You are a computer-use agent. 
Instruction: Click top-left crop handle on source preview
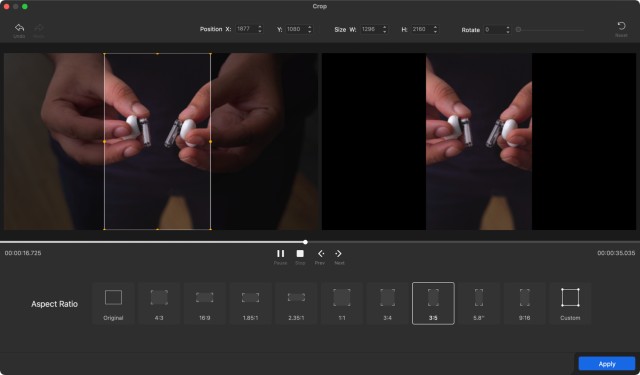pos(104,53)
